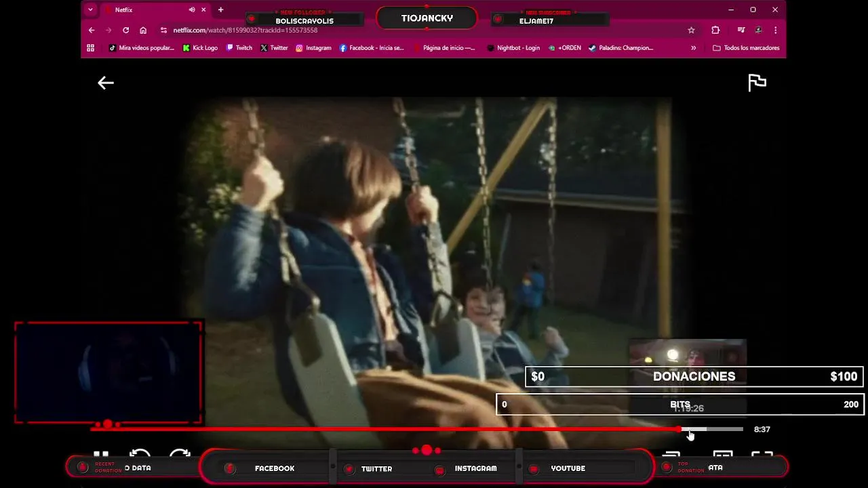The height and width of the screenshot is (488, 868).
Task: View site information next to the URL
Action: tap(163, 30)
